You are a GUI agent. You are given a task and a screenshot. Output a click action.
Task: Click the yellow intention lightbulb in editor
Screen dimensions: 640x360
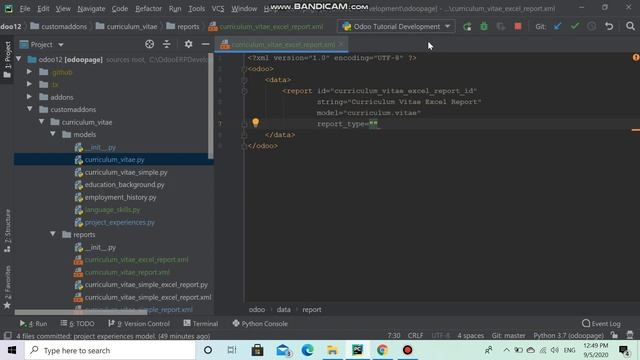(256, 122)
